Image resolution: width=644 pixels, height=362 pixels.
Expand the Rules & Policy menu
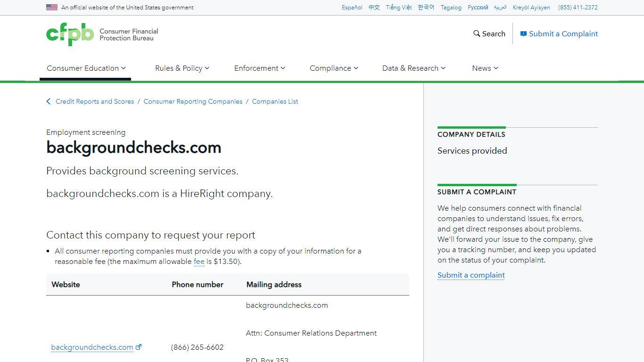(182, 68)
